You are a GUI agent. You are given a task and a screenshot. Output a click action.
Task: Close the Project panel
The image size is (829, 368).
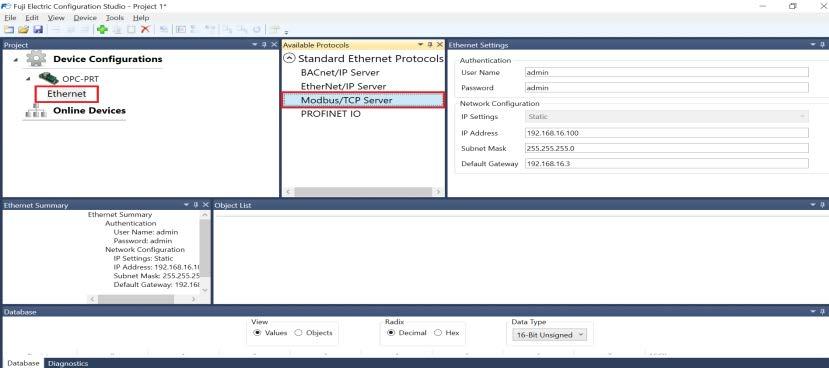pos(274,45)
